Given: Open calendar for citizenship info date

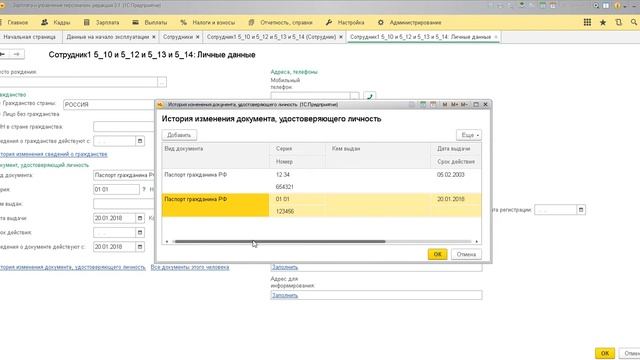Looking at the screenshot, I should (140, 141).
